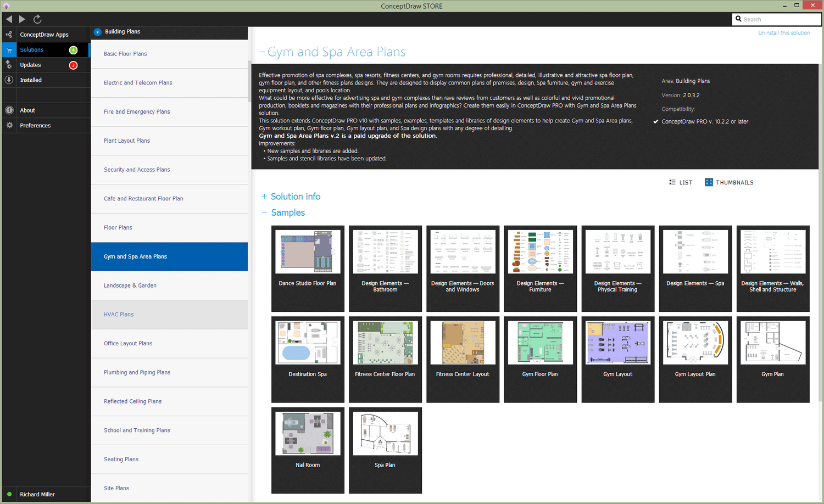Select Office Layout Plans solution
Image resolution: width=824 pixels, height=504 pixels.
(169, 344)
